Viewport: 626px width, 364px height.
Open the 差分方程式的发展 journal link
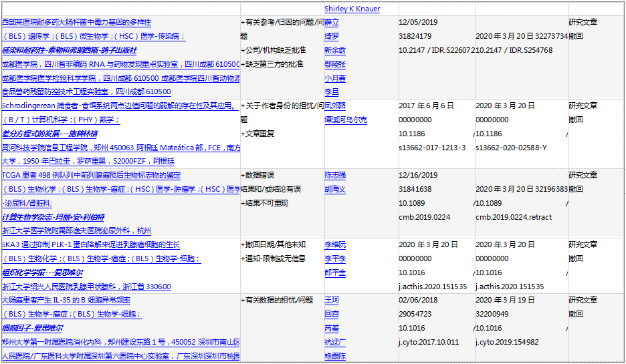click(50, 134)
